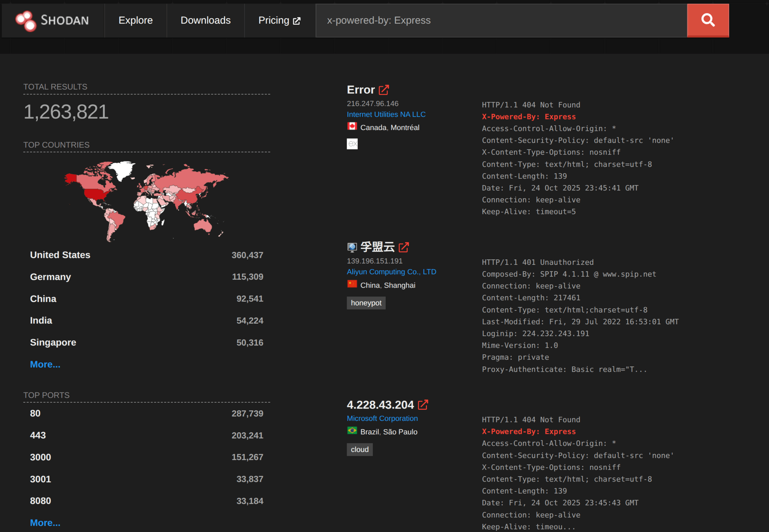769x532 pixels.
Task: Click the Shodan logo icon
Action: click(x=26, y=20)
